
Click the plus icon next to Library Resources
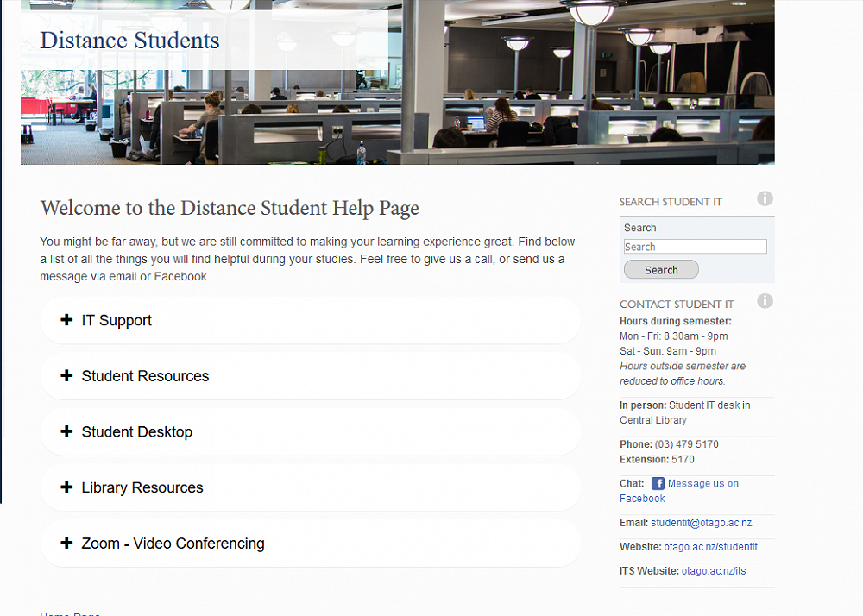tap(66, 487)
